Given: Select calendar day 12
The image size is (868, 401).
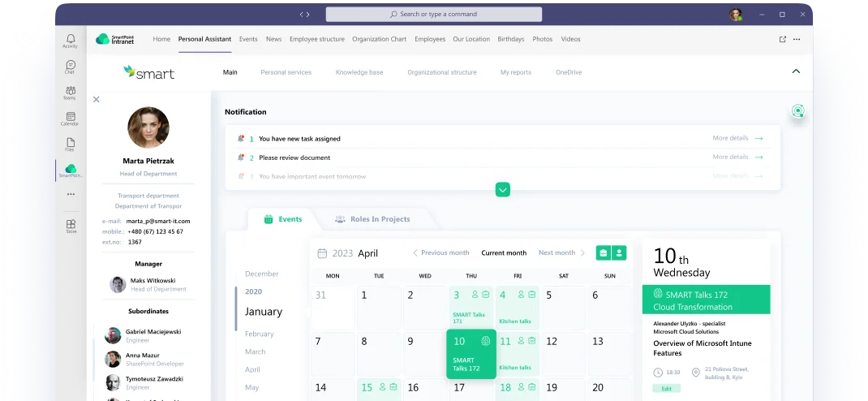Looking at the screenshot, I should tap(564, 355).
